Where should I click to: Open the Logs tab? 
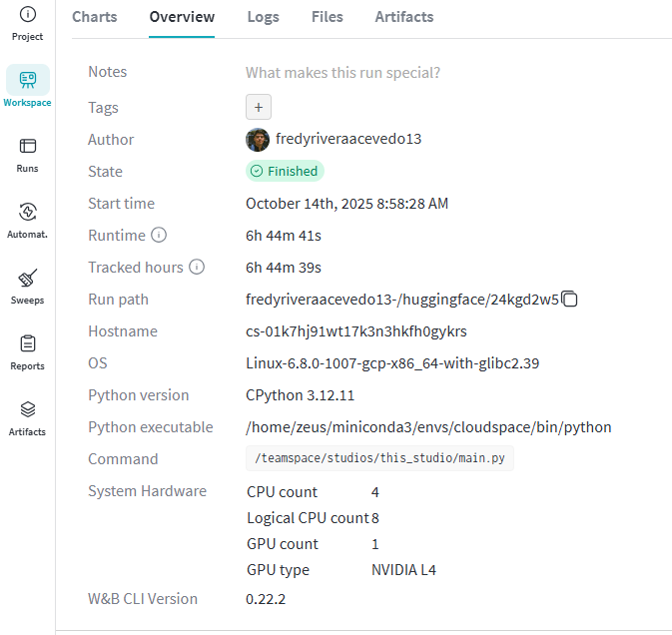pyautogui.click(x=264, y=17)
